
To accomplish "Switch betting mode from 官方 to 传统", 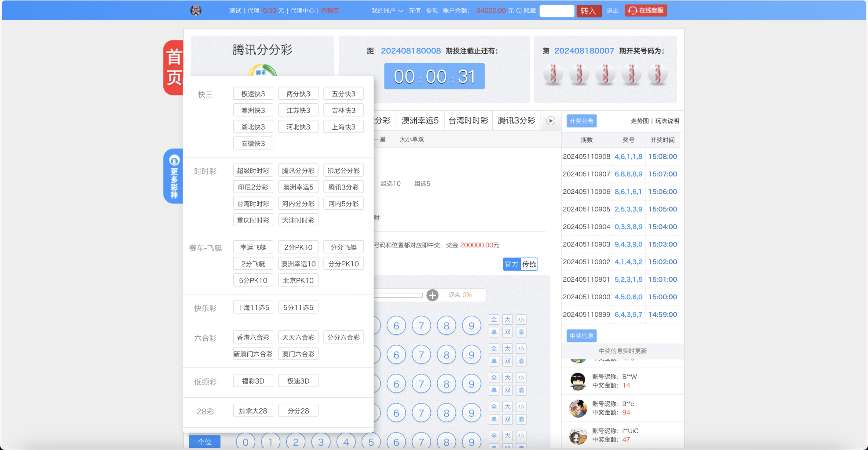I will tap(529, 264).
